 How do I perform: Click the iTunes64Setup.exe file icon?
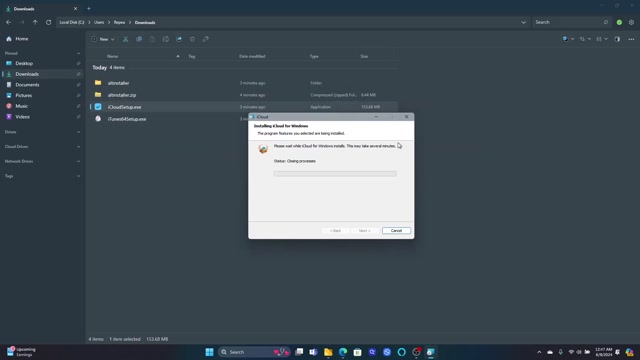point(98,119)
